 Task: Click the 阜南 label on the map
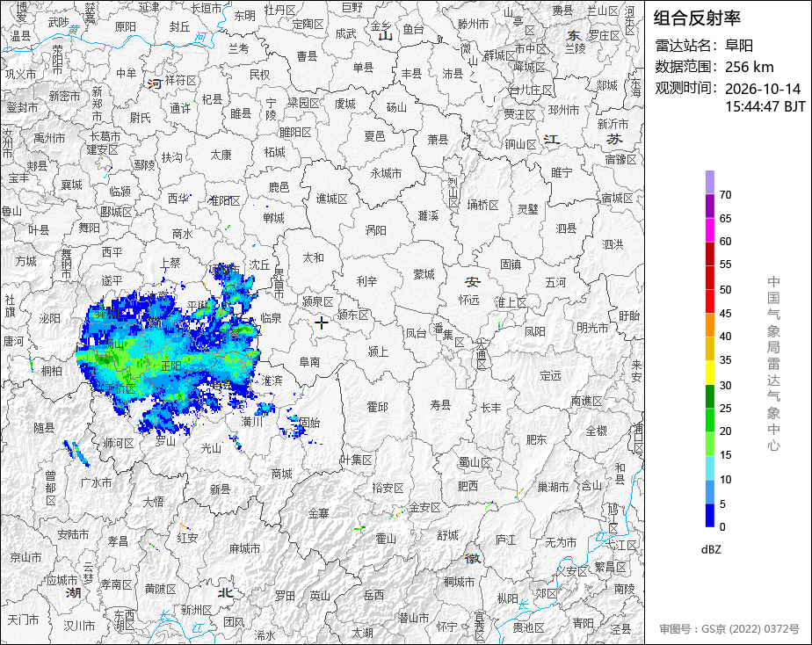309,362
